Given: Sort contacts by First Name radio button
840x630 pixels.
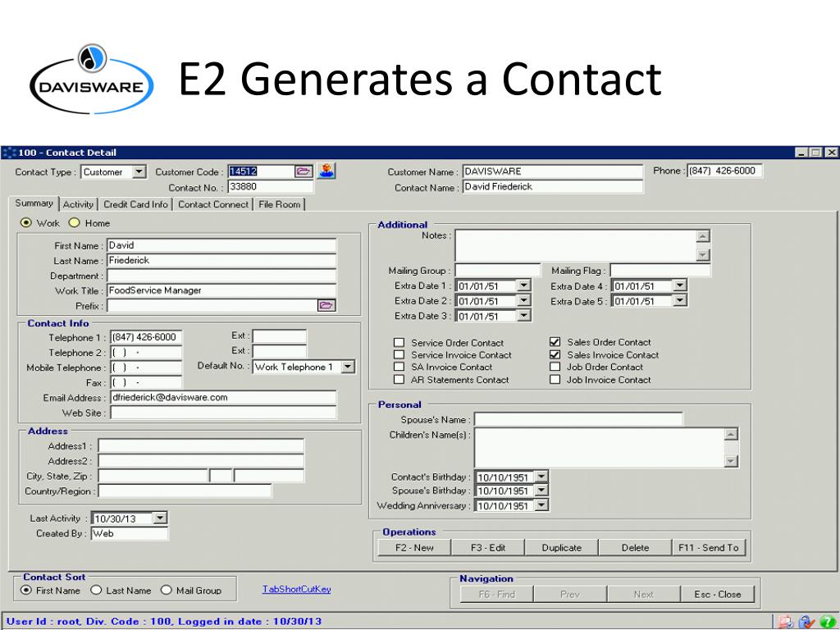Looking at the screenshot, I should [25, 591].
